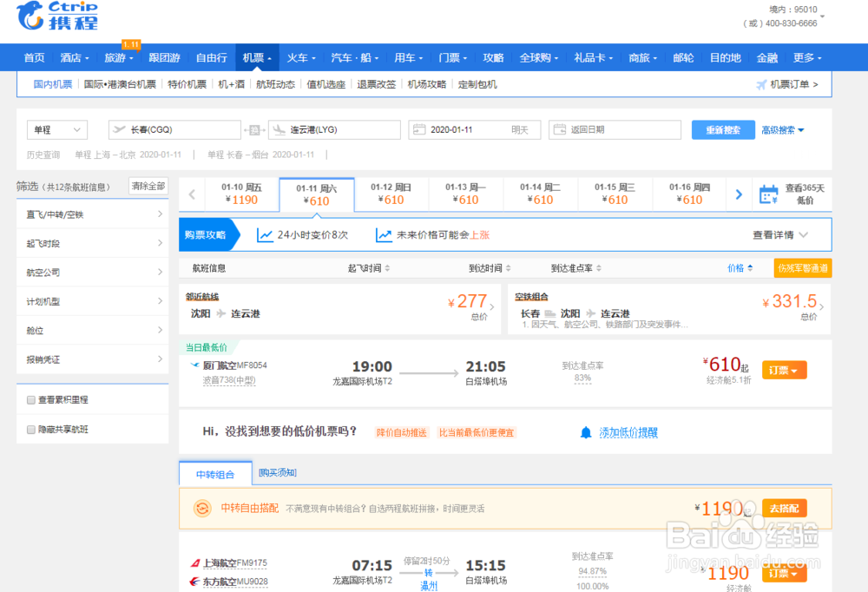Click Xiamen Airlines logo on MF8054
The height and width of the screenshot is (592, 868).
194,365
